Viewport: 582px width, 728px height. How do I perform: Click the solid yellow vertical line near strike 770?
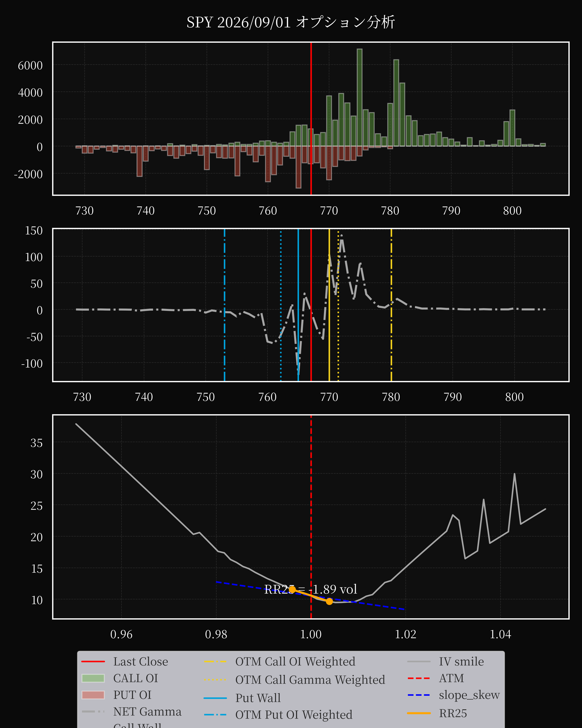point(329,305)
